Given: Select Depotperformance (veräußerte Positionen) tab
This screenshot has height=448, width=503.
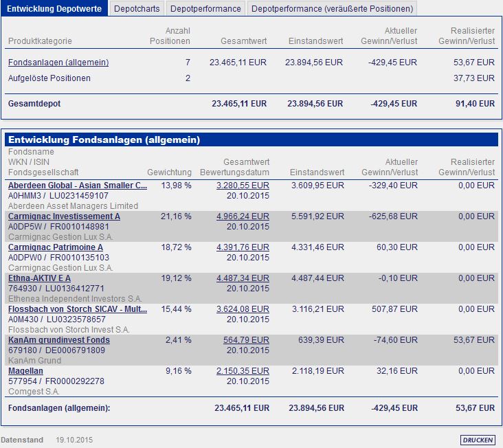Looking at the screenshot, I should click(332, 9).
